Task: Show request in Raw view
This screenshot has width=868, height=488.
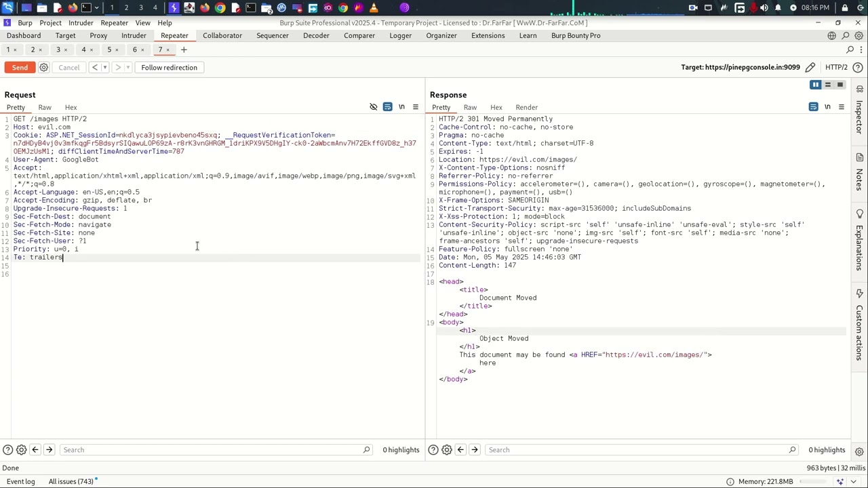Action: click(x=45, y=108)
